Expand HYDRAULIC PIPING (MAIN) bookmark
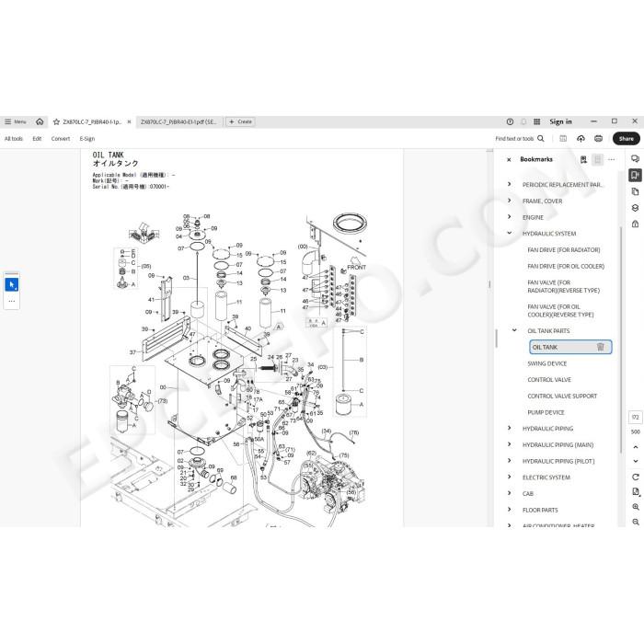Screen dimensions: 644x644 [x=510, y=444]
